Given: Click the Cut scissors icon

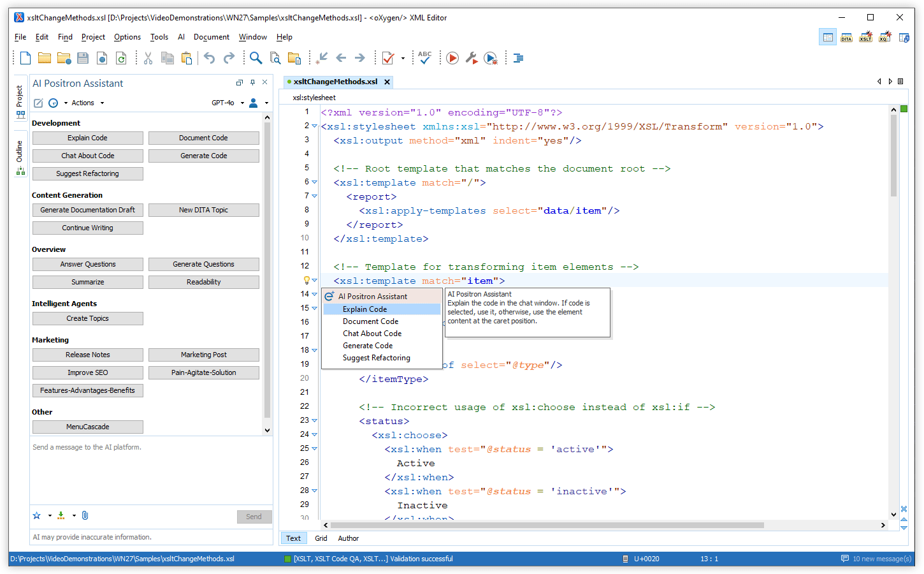Looking at the screenshot, I should coord(148,58).
